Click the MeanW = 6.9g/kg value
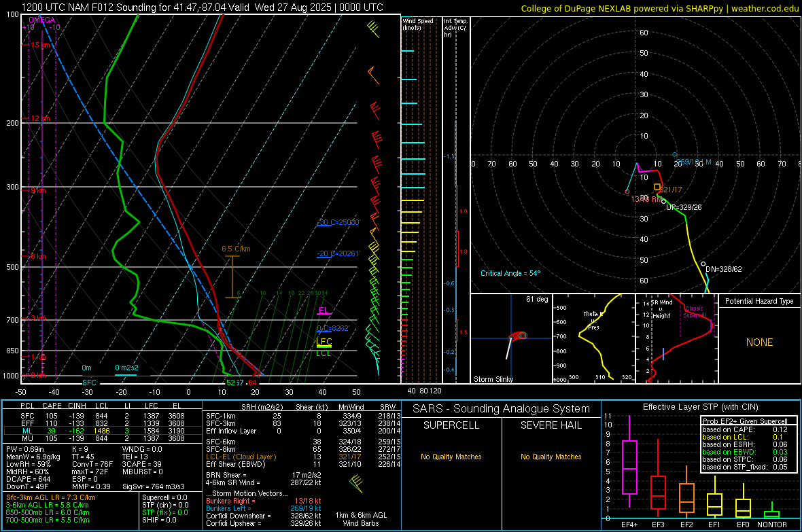Viewport: 802px width, 532px height. pyautogui.click(x=33, y=457)
